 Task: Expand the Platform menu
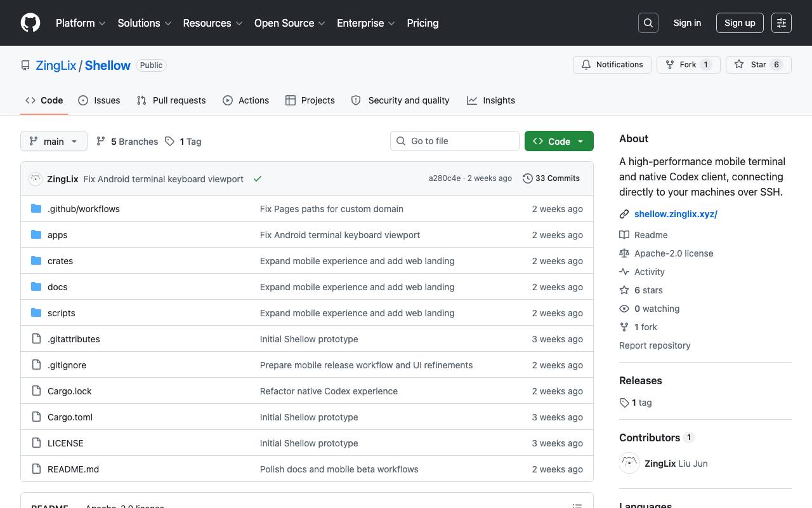[81, 23]
